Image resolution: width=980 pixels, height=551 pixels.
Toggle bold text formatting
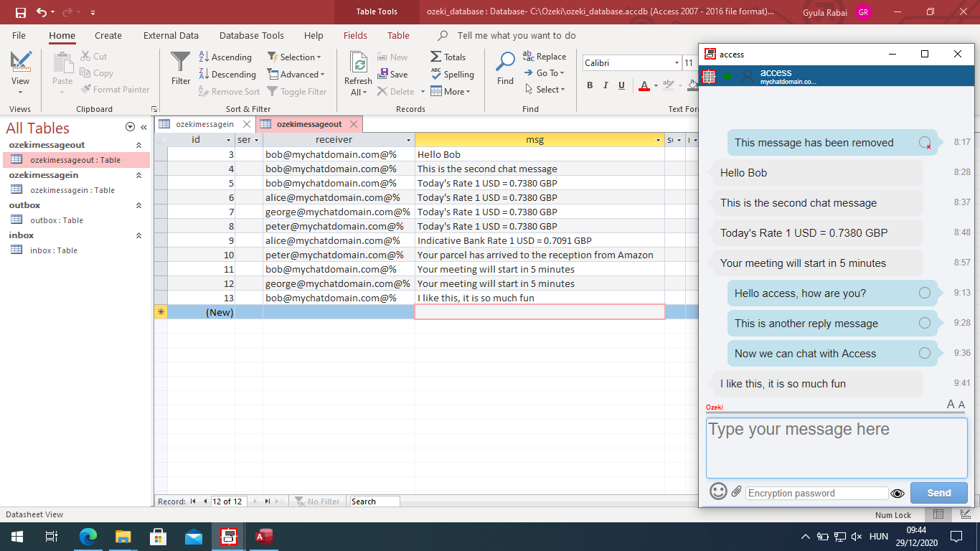(x=590, y=85)
